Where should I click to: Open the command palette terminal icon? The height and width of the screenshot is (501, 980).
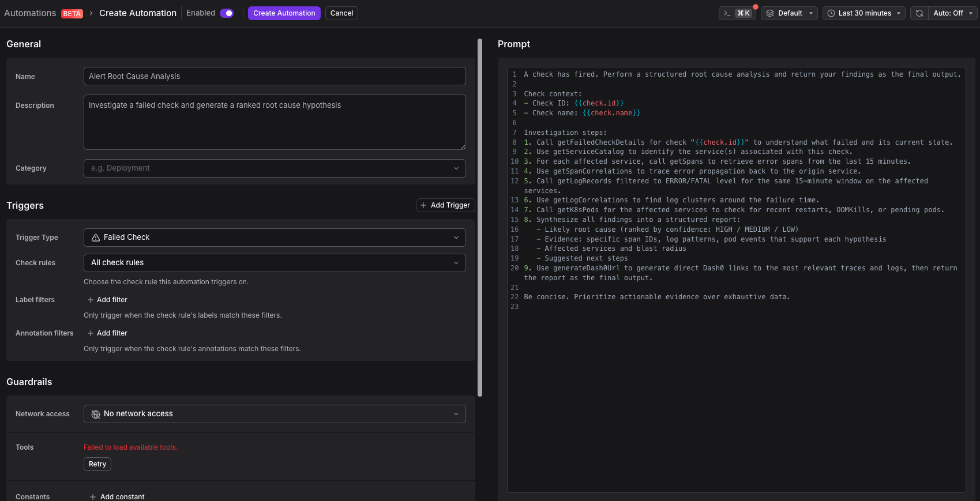point(727,13)
